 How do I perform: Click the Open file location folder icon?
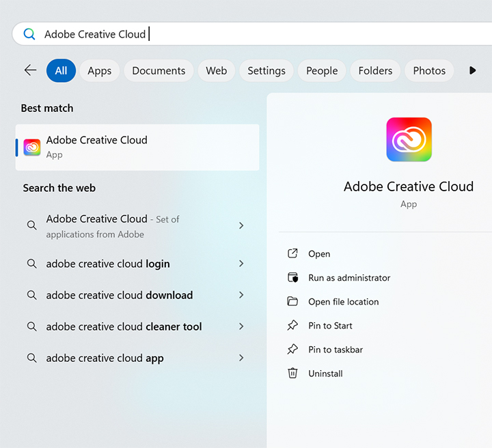click(292, 302)
